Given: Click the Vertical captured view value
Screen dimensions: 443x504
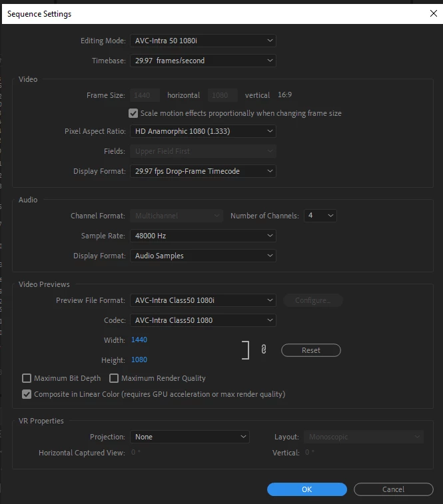Looking at the screenshot, I should point(310,453).
